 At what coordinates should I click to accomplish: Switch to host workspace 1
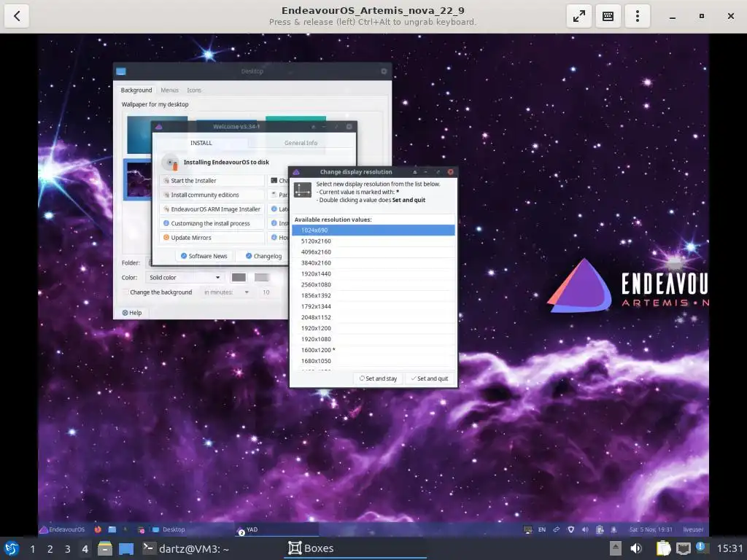[x=32, y=549]
